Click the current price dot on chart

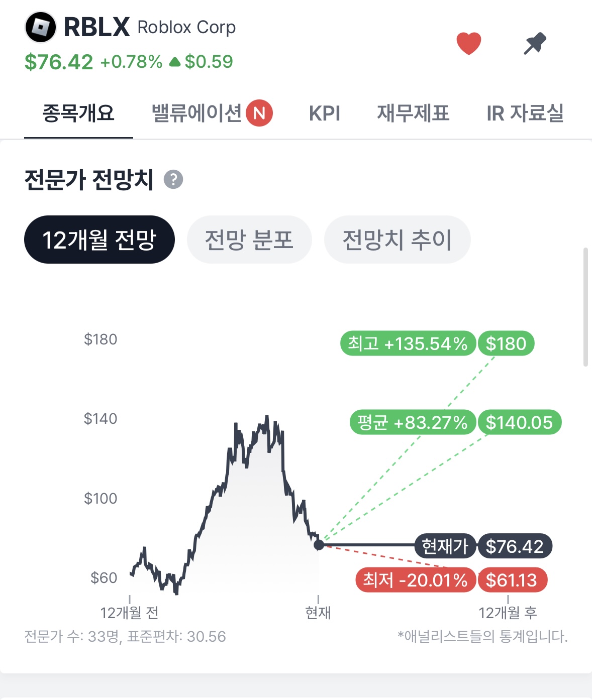click(319, 545)
